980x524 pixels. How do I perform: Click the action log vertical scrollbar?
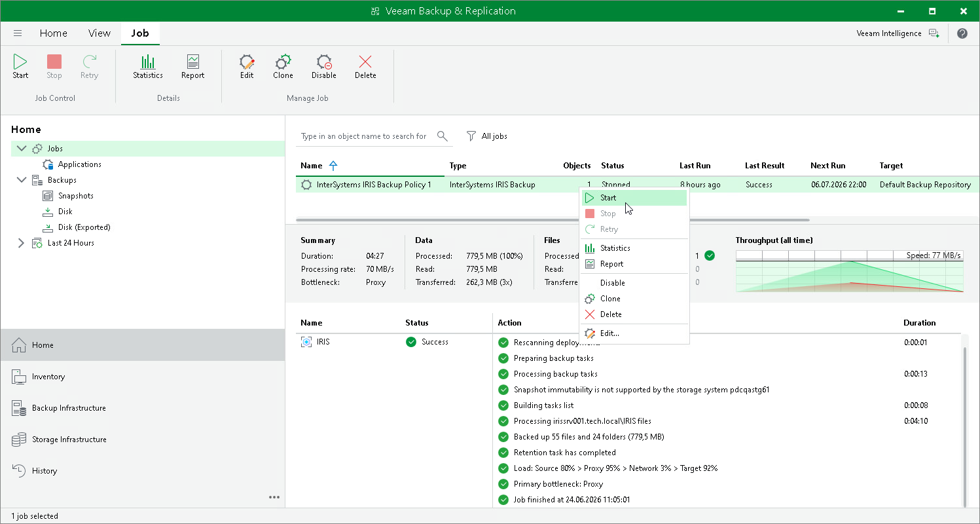tap(965, 426)
